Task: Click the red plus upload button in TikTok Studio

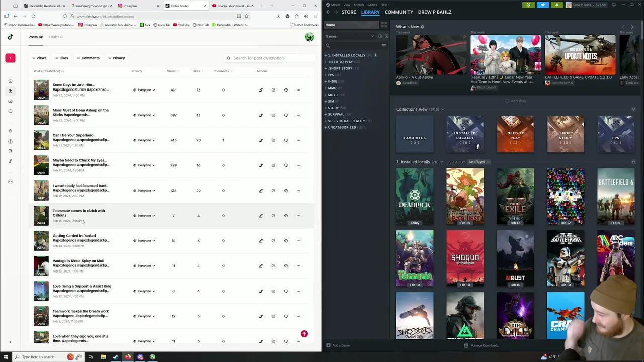Action: (x=10, y=58)
